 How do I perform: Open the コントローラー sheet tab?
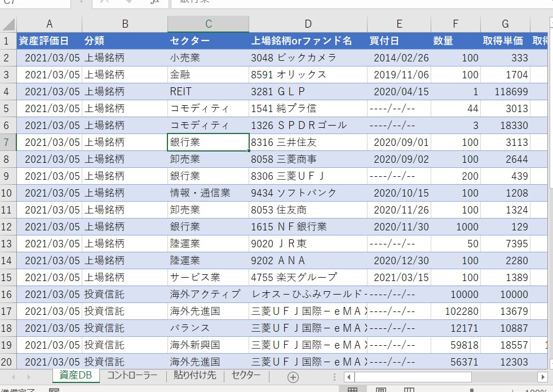tap(132, 375)
